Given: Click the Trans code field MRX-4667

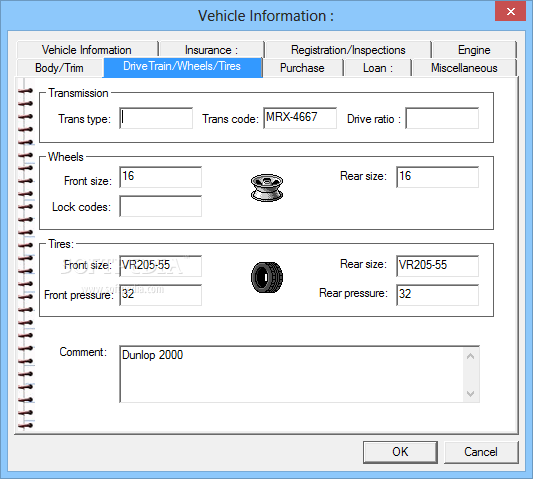Looking at the screenshot, I should pos(300,118).
